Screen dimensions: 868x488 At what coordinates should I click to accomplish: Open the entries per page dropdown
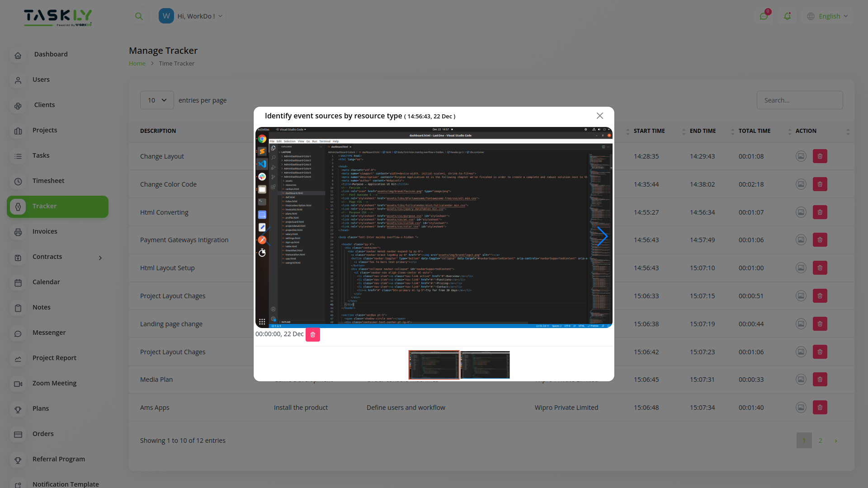(x=156, y=100)
